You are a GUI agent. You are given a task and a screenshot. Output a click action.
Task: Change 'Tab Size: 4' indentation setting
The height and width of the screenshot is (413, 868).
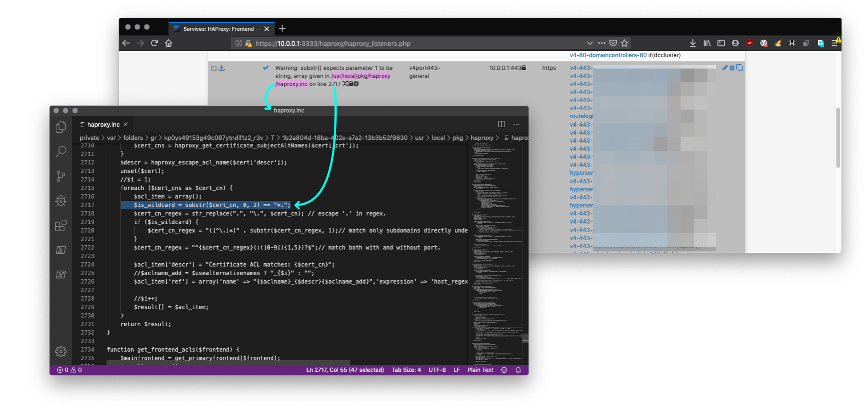pos(406,370)
